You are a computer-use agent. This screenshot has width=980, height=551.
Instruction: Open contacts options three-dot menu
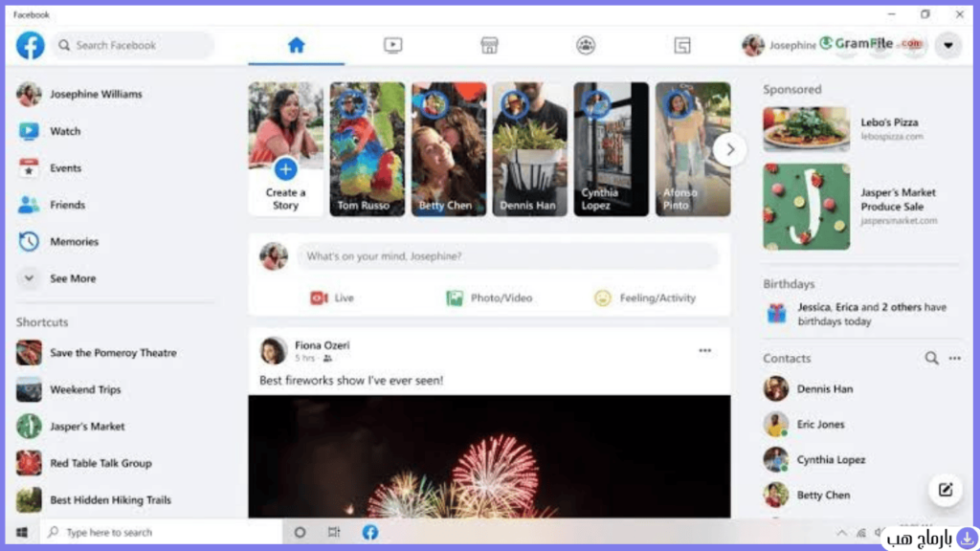(955, 359)
